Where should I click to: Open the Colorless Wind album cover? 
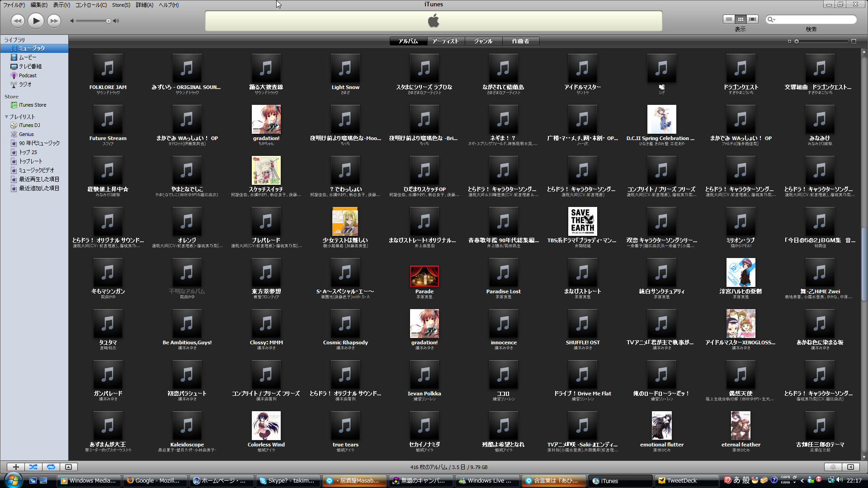click(x=266, y=426)
